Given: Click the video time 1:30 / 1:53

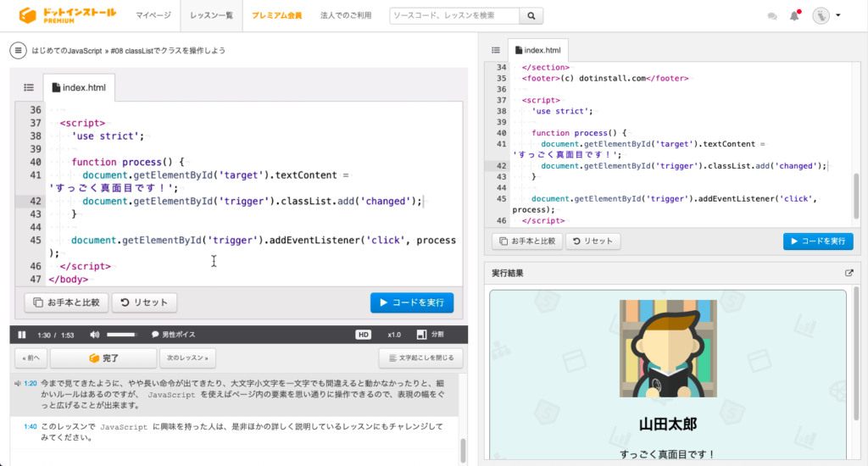Looking at the screenshot, I should [55, 335].
